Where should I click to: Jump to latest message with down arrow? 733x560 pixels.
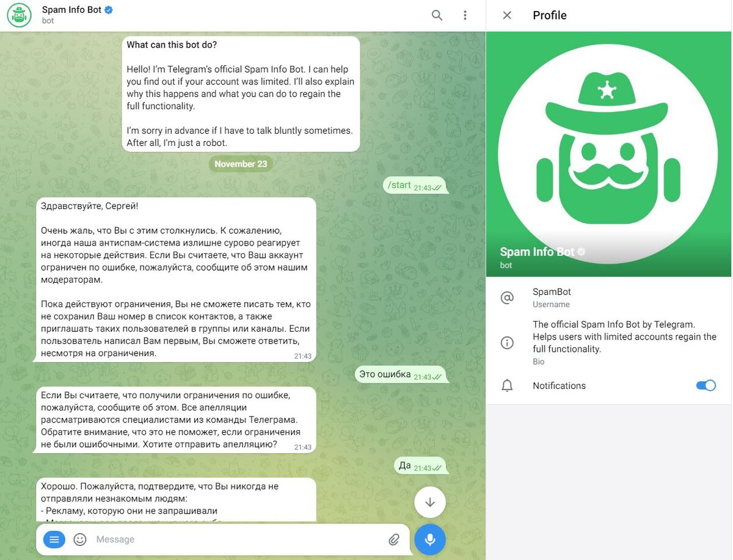point(430,502)
